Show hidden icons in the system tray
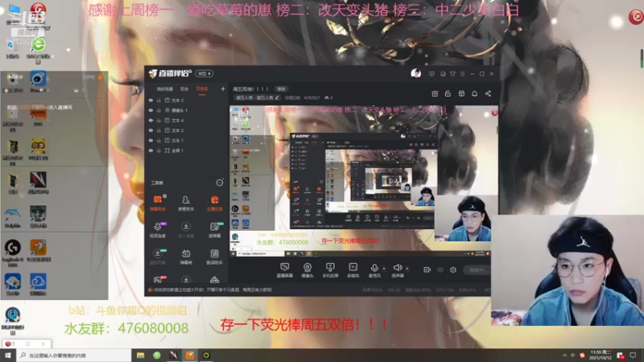 pos(565,356)
